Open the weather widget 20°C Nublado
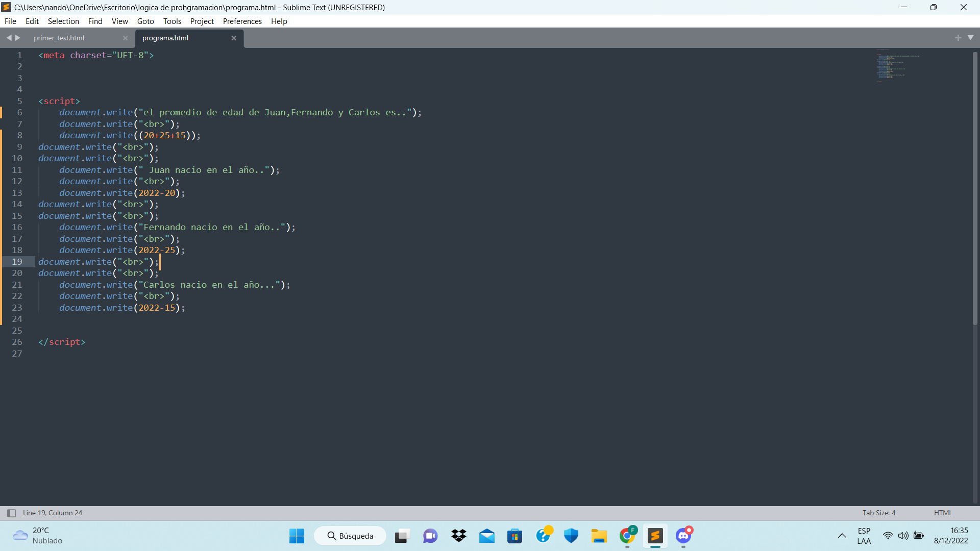The height and width of the screenshot is (551, 980). tap(38, 536)
